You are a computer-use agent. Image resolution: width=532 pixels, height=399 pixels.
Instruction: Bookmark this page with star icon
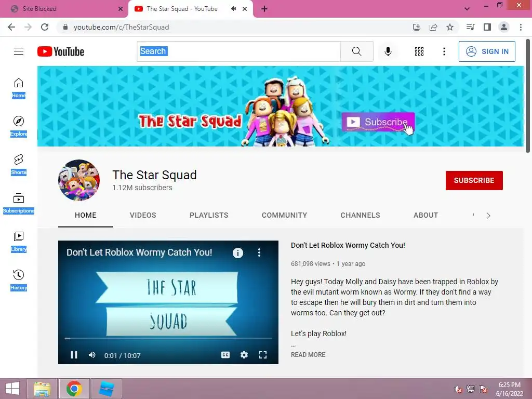tap(450, 27)
